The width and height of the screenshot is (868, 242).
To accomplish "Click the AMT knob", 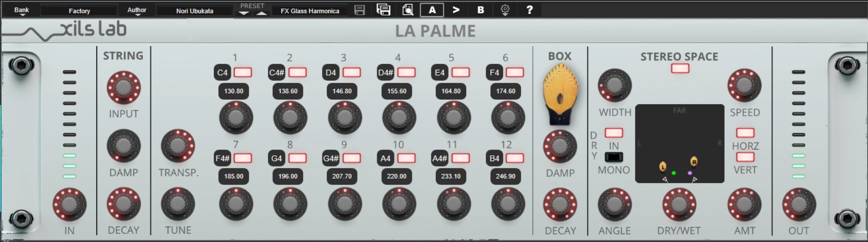I will coord(745,204).
